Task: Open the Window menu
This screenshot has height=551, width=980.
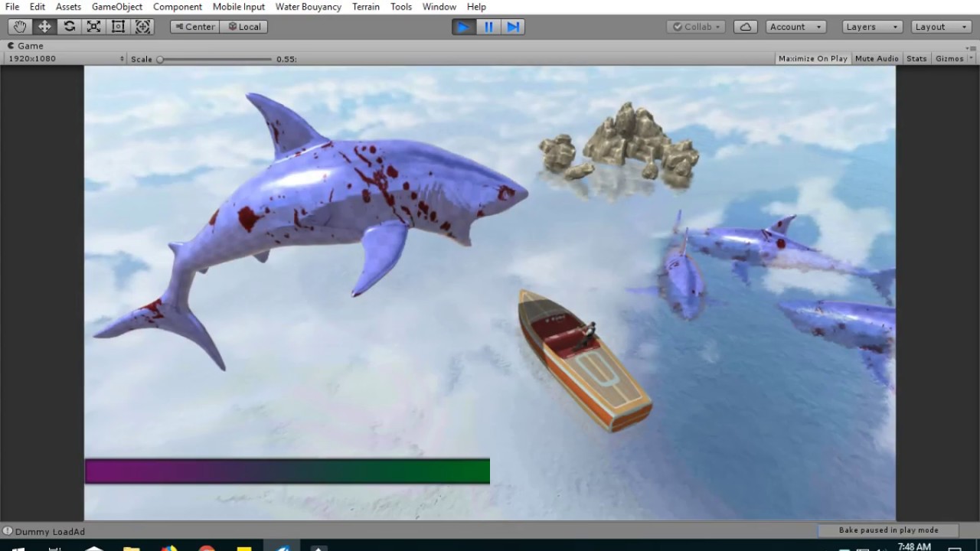Action: click(x=439, y=6)
